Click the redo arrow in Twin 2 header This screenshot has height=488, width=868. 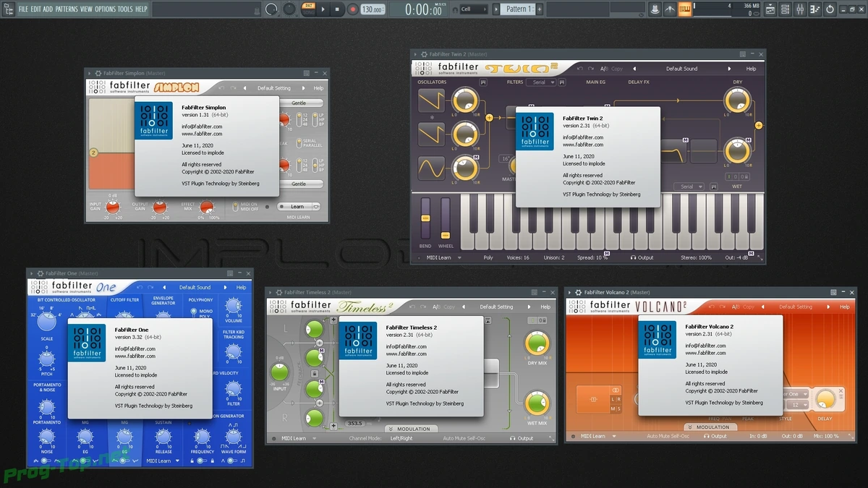point(592,69)
